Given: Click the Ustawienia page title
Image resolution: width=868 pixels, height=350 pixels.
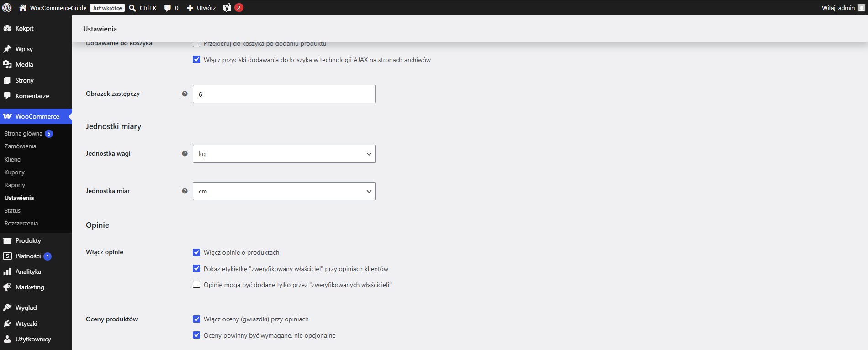Looking at the screenshot, I should click(x=100, y=29).
